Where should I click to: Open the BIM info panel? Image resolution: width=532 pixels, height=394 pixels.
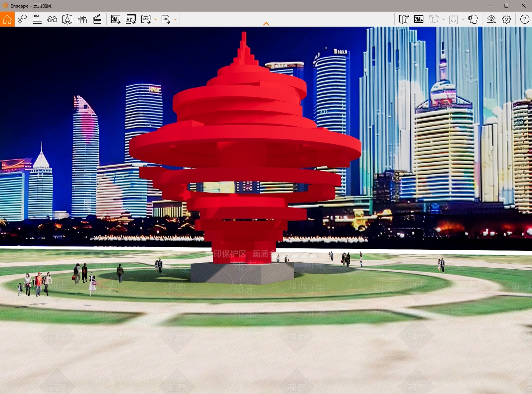(37, 19)
